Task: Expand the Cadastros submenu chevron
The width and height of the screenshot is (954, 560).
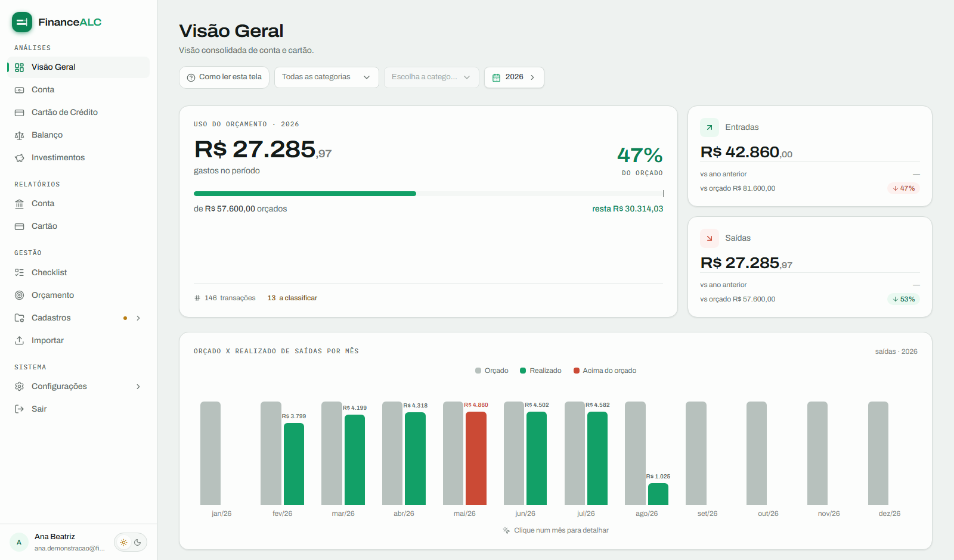Action: 138,318
